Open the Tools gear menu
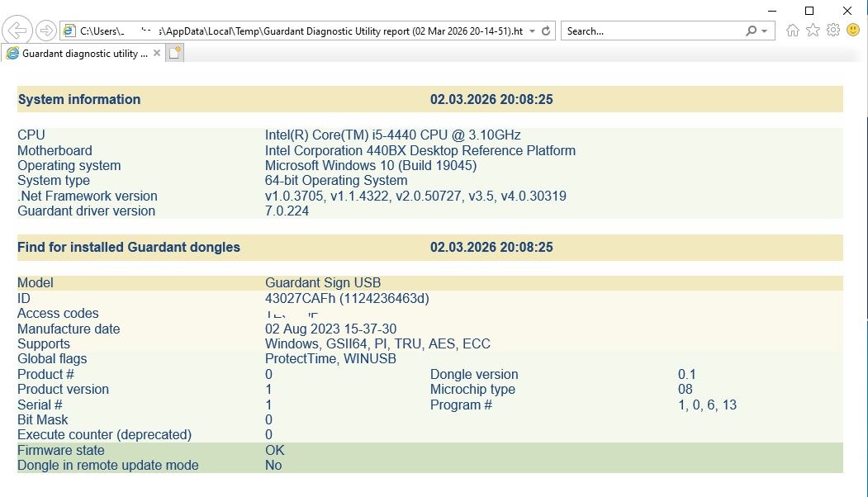 point(833,31)
